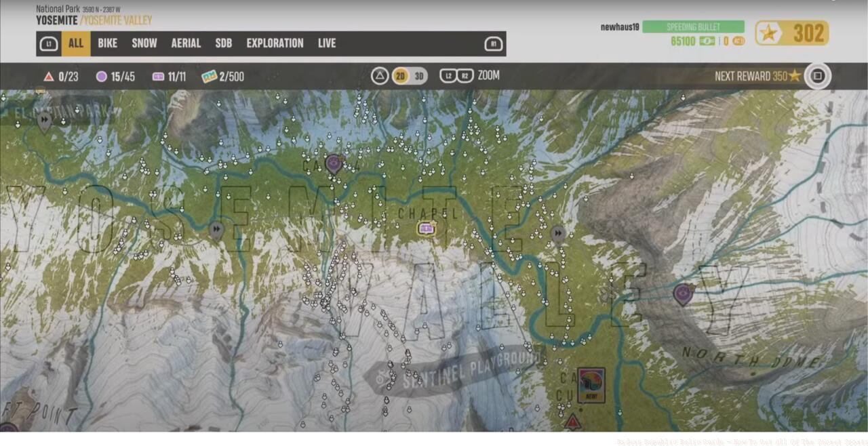Select the Chapel landmark icon on map
Image resolution: width=868 pixels, height=446 pixels.
click(427, 229)
